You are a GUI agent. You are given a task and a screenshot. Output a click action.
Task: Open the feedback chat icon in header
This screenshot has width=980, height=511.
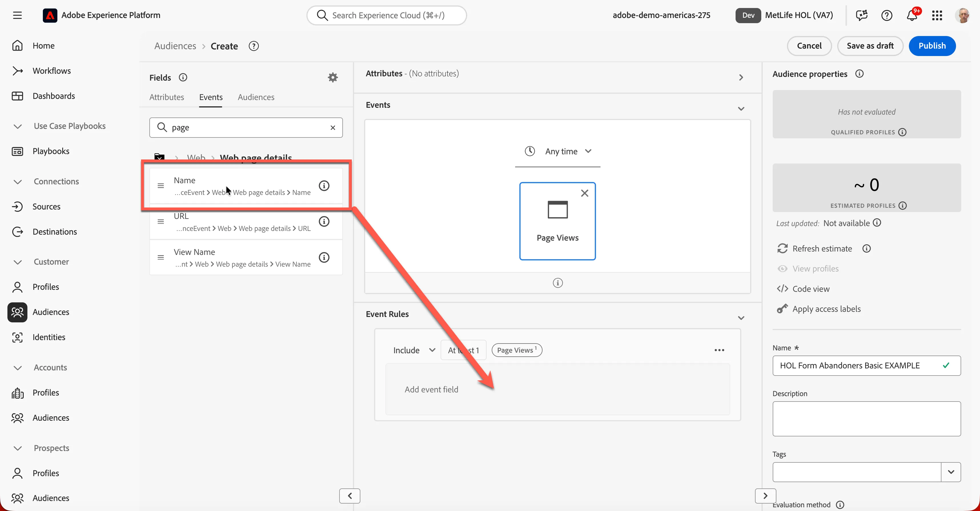pos(861,15)
